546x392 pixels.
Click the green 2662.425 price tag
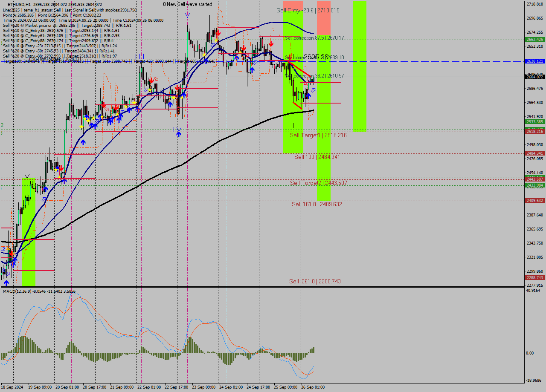tap(534, 39)
